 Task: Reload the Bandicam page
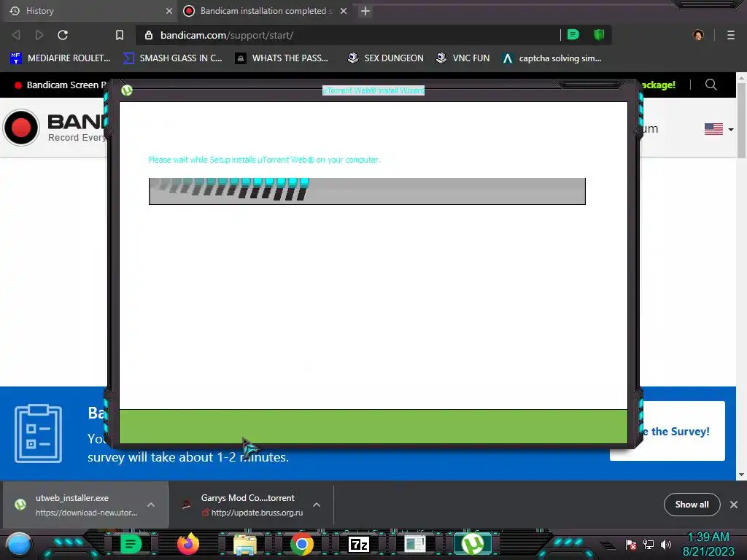63,35
